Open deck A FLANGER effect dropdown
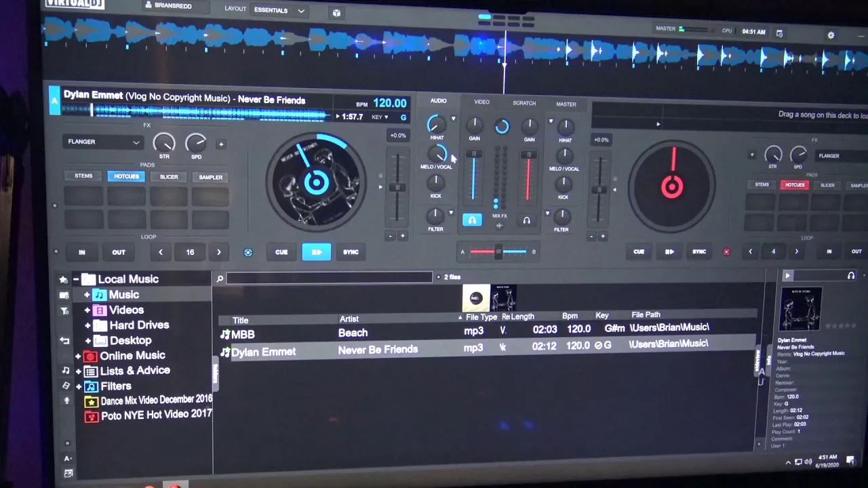868x488 pixels. pos(103,142)
